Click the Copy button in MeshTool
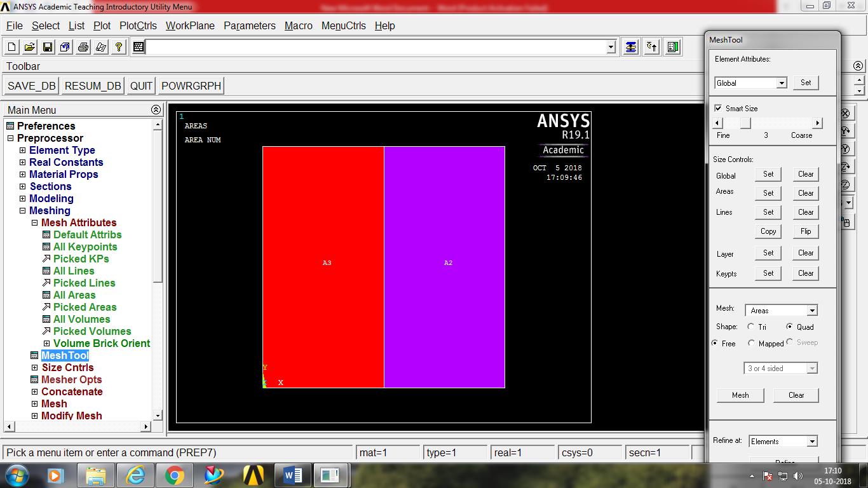This screenshot has height=488, width=868. click(x=768, y=231)
